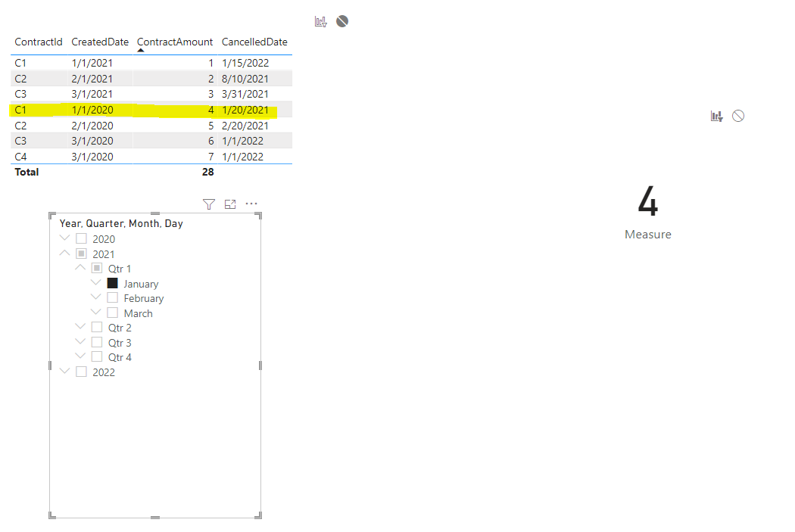The height and width of the screenshot is (532, 795).
Task: Select the Measure card value 4
Action: [x=648, y=201]
